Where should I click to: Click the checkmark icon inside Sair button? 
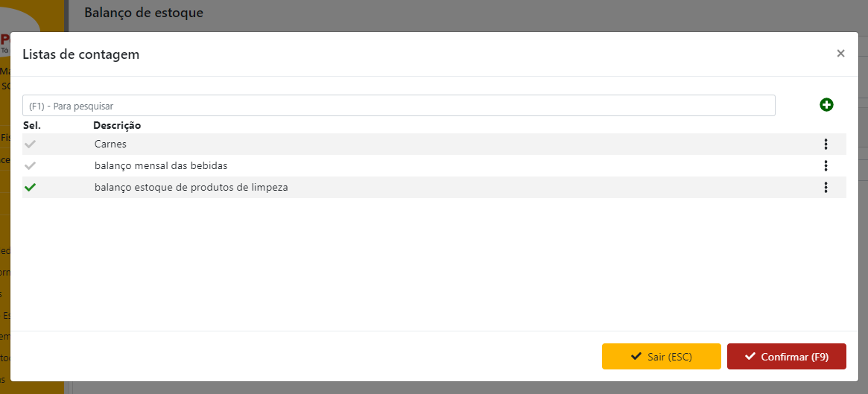pyautogui.click(x=636, y=357)
